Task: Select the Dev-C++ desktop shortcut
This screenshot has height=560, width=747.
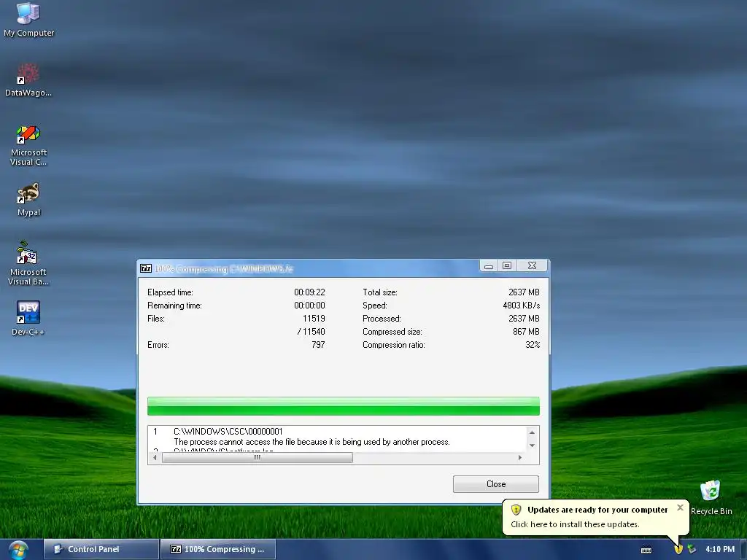Action: point(28,318)
